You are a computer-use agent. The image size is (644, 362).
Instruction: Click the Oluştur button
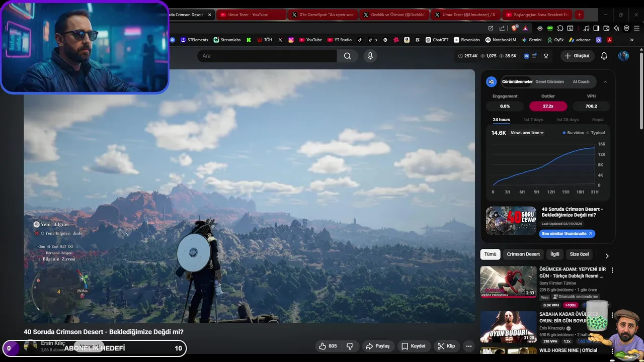click(578, 56)
